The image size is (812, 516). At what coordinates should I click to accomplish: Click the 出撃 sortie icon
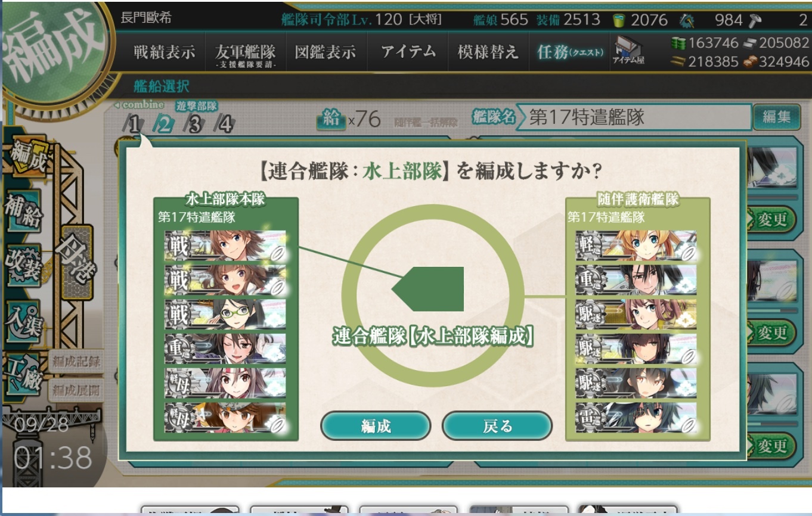pos(76,262)
